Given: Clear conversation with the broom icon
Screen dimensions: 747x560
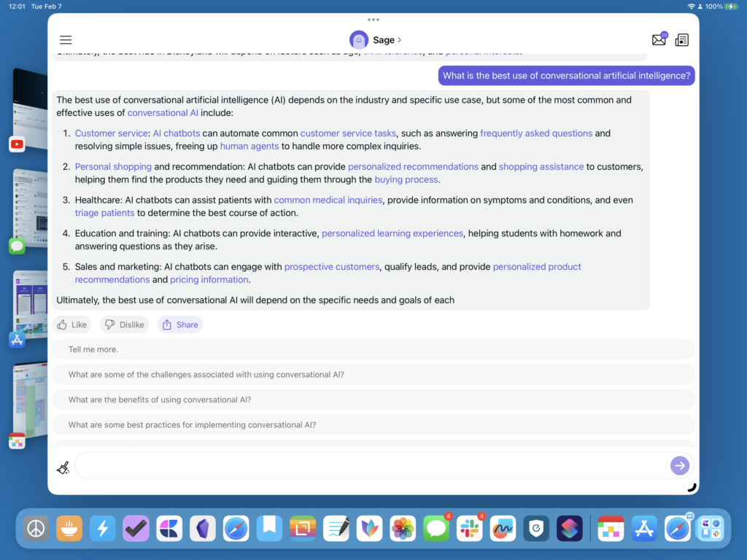Looking at the screenshot, I should pyautogui.click(x=63, y=467).
